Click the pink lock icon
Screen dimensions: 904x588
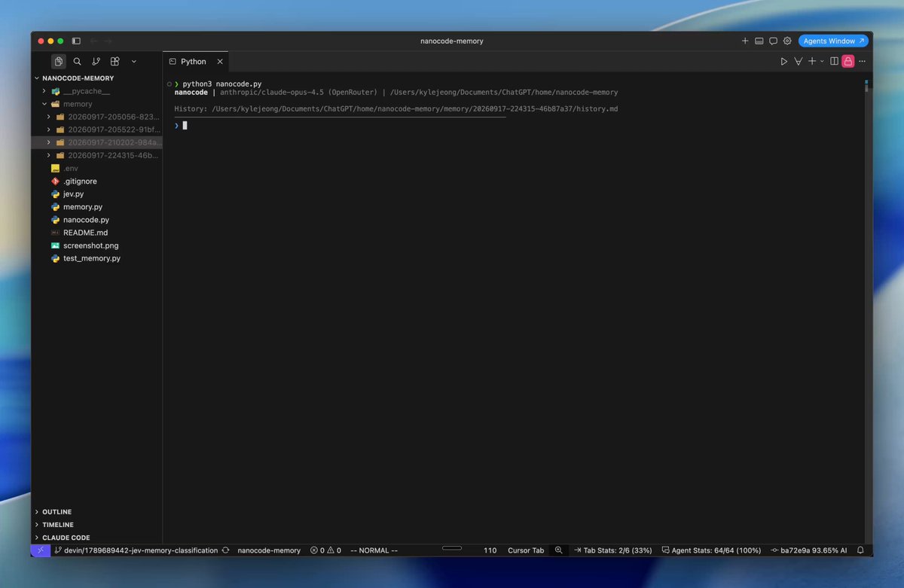pos(848,62)
